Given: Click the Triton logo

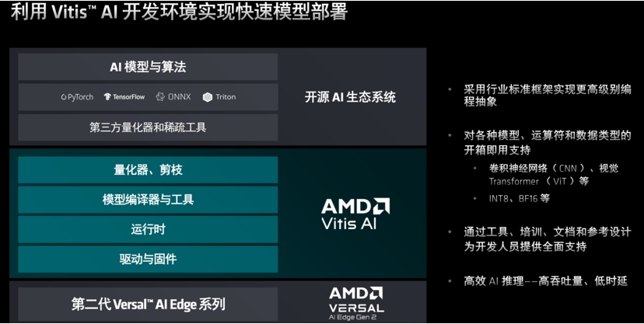Looking at the screenshot, I should tap(219, 97).
